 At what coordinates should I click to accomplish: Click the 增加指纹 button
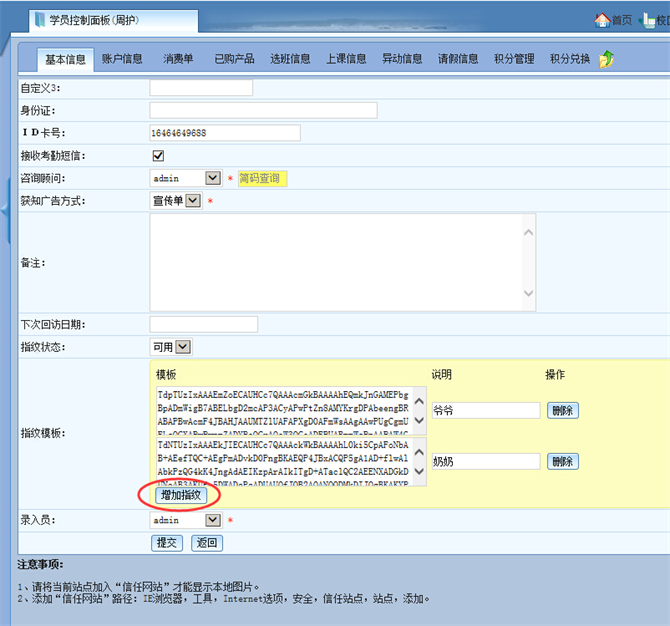point(181,495)
